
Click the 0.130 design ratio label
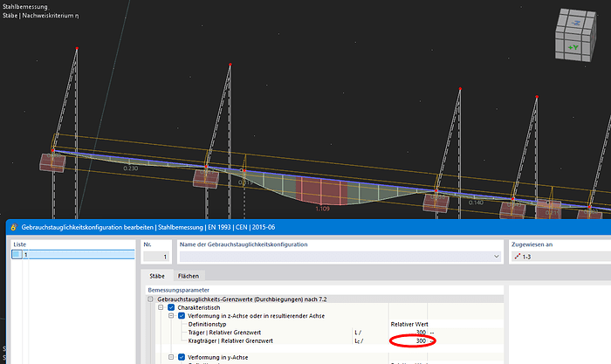(131, 168)
